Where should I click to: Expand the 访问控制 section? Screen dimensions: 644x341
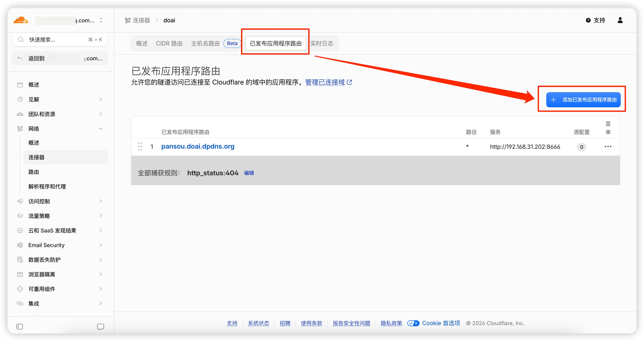coord(101,201)
